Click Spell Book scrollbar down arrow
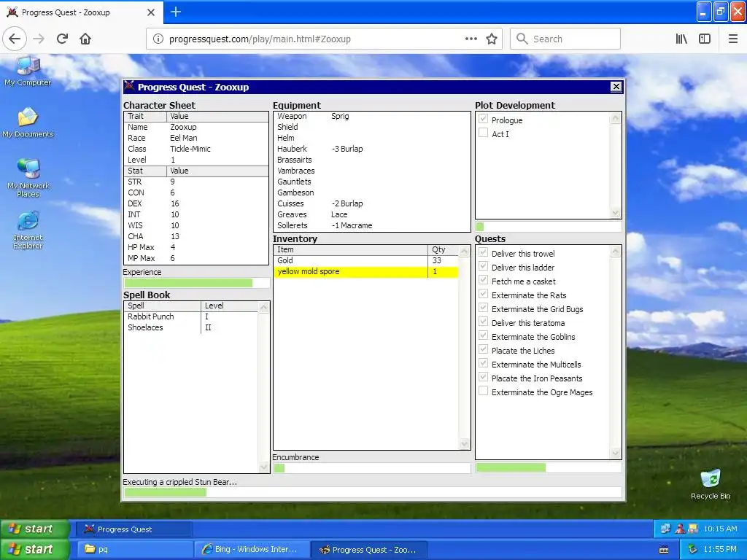Image resolution: width=747 pixels, height=560 pixels. tap(263, 467)
